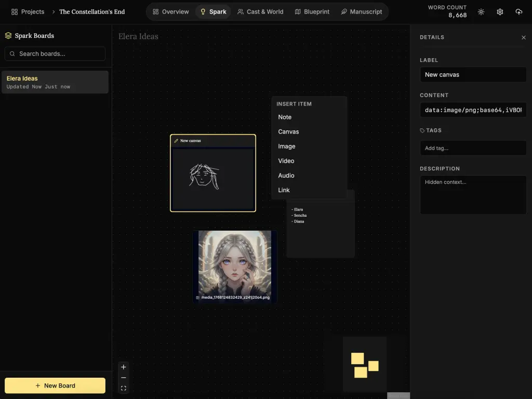Zoom out using the minus icon
This screenshot has width=532, height=399.
coord(123,377)
